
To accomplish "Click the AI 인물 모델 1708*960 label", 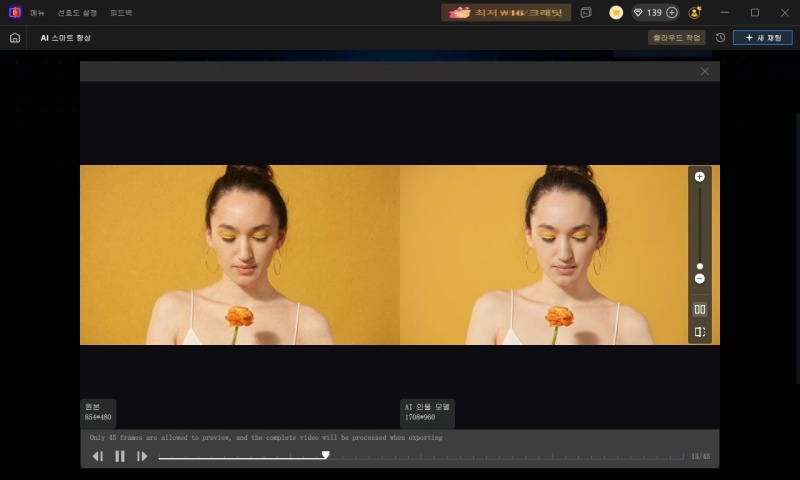I will [427, 412].
